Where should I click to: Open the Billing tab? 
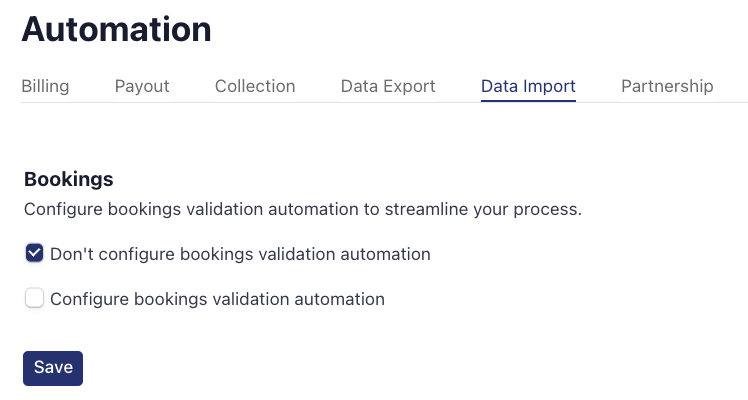pos(45,86)
